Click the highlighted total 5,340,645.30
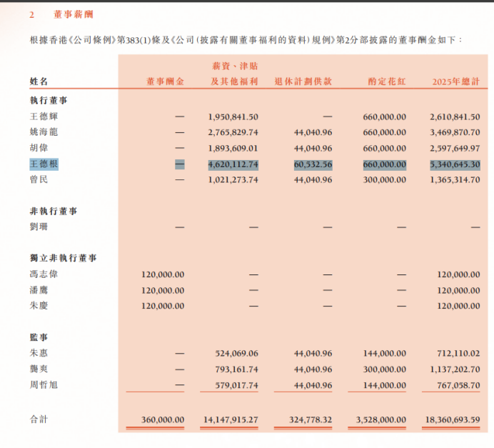This screenshot has width=494, height=448. coord(455,164)
